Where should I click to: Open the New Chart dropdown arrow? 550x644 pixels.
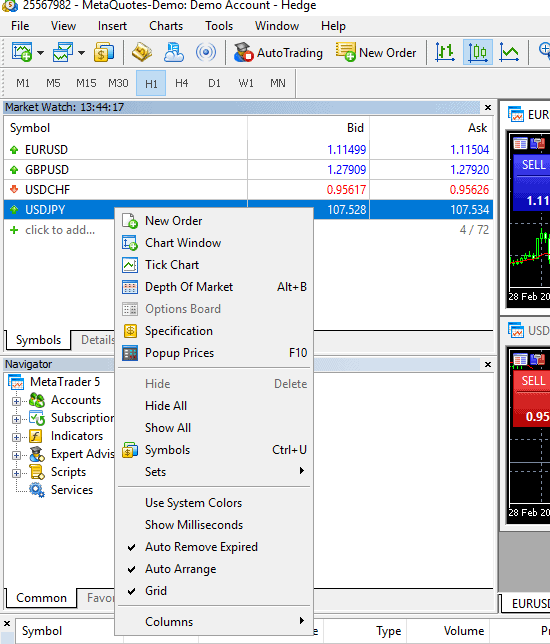tap(40, 53)
